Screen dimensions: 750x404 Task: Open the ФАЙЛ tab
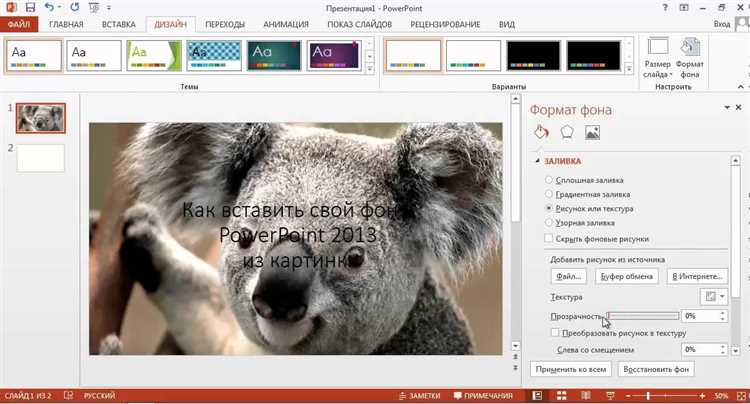[x=19, y=24]
